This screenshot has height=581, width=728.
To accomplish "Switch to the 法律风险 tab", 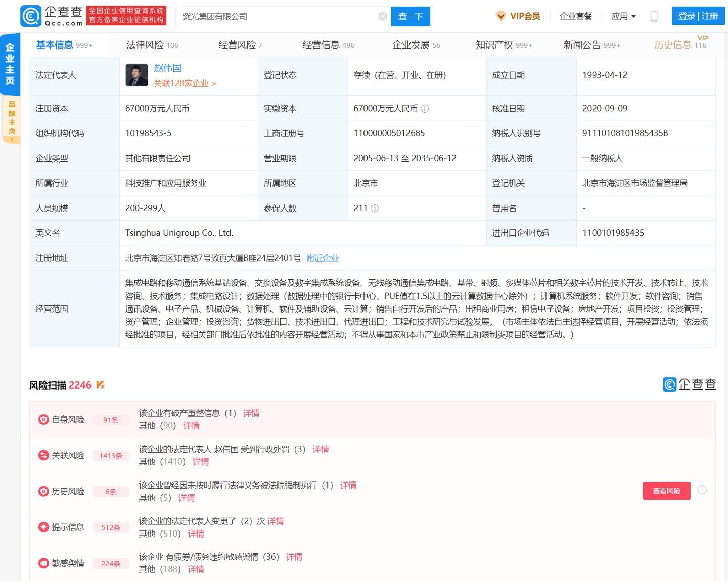I will (152, 45).
